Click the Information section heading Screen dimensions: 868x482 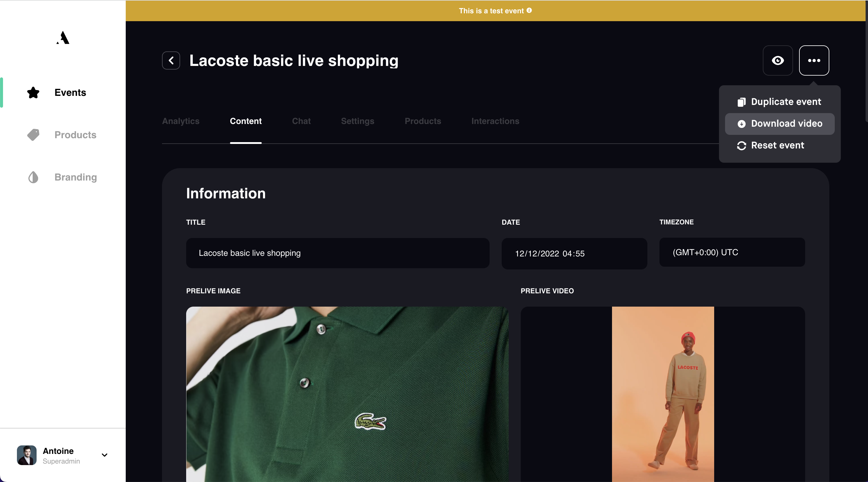tap(226, 194)
